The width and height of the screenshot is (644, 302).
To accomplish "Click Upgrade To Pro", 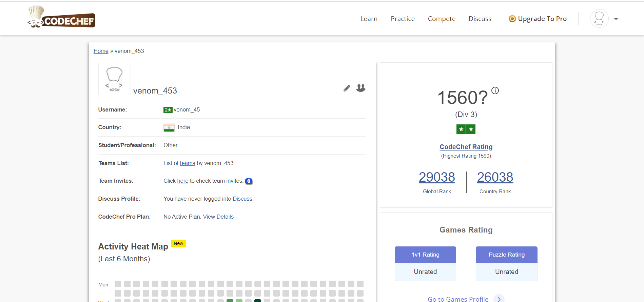I will point(538,19).
